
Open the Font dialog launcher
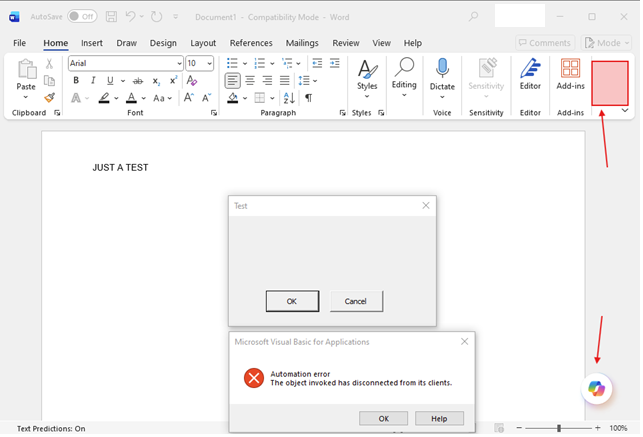click(x=214, y=113)
